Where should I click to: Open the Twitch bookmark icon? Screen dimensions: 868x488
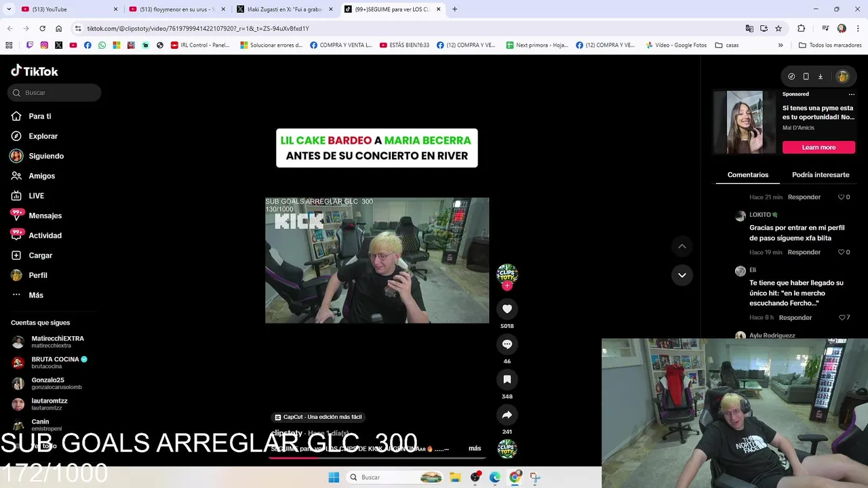coord(30,45)
